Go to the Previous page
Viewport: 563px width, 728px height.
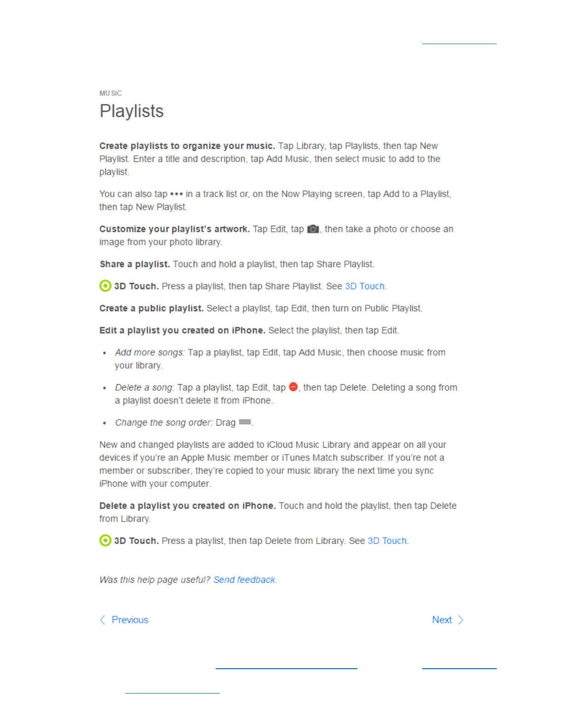click(x=130, y=620)
